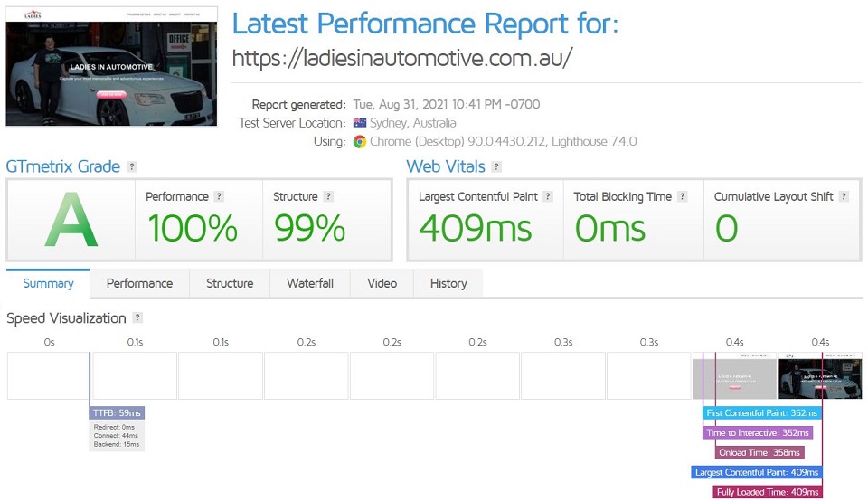Viewport: 868px width, 502px height.
Task: Click the GTmetrix Grade help icon
Action: [132, 166]
